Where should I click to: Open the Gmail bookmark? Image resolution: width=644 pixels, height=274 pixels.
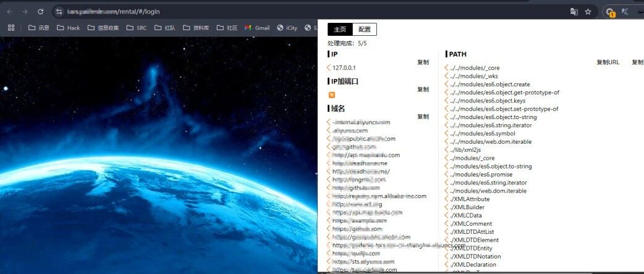tap(257, 28)
